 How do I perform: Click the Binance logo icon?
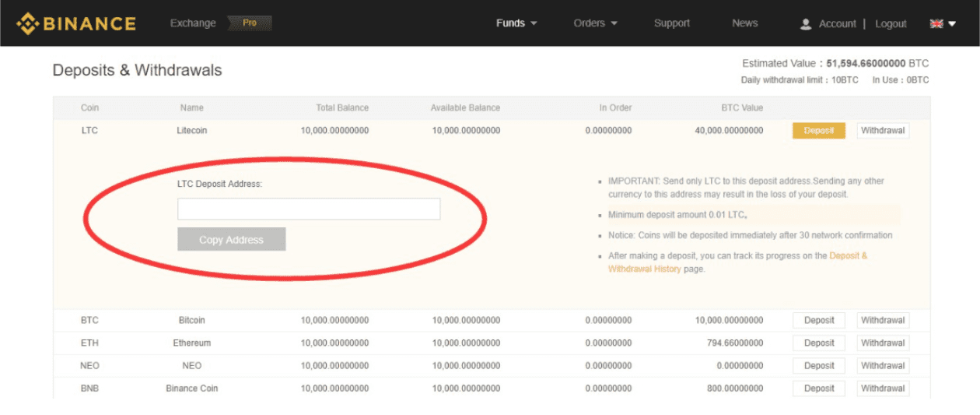pyautogui.click(x=28, y=23)
